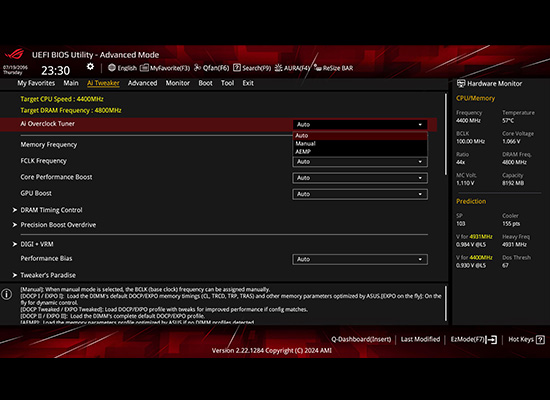Click Ai Overclock Tuner label
550x400 pixels.
click(x=47, y=124)
